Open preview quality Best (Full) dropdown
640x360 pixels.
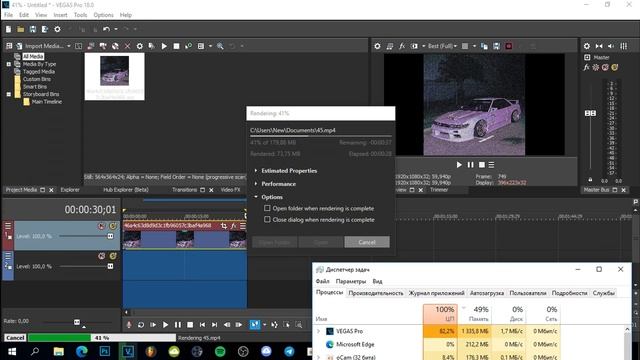[x=442, y=46]
